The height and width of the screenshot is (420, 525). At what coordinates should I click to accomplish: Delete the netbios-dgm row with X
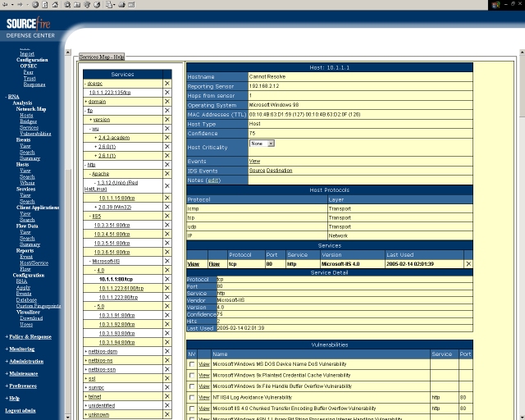pos(167,351)
